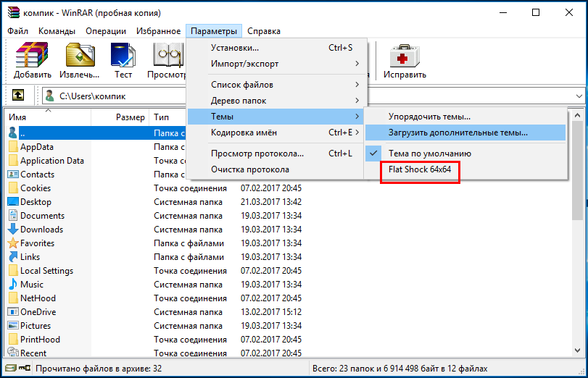Click the Documents folder icon
The image size is (588, 378).
13,215
